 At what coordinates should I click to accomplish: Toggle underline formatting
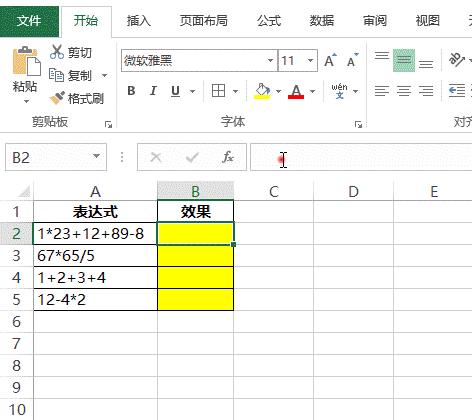(175, 91)
